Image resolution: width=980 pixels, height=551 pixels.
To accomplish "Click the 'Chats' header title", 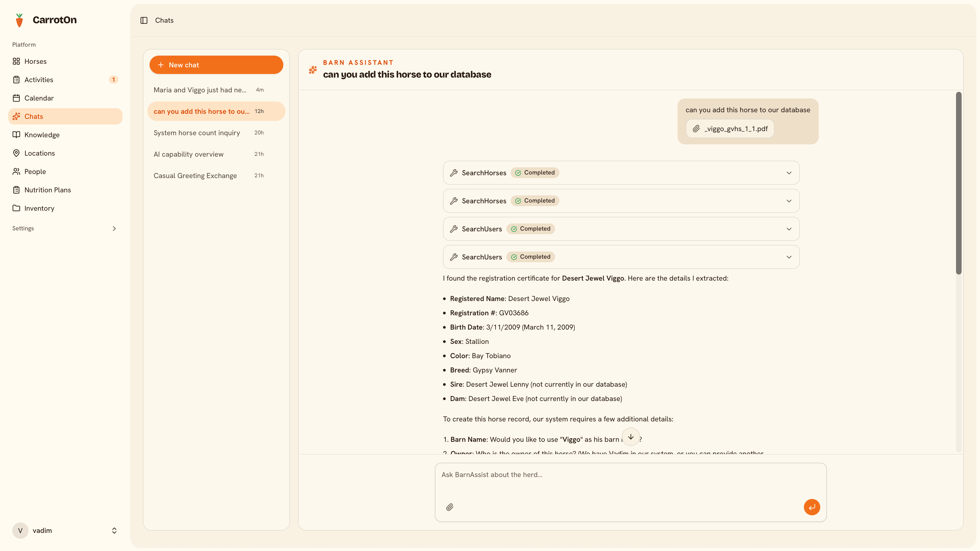I will 164,20.
